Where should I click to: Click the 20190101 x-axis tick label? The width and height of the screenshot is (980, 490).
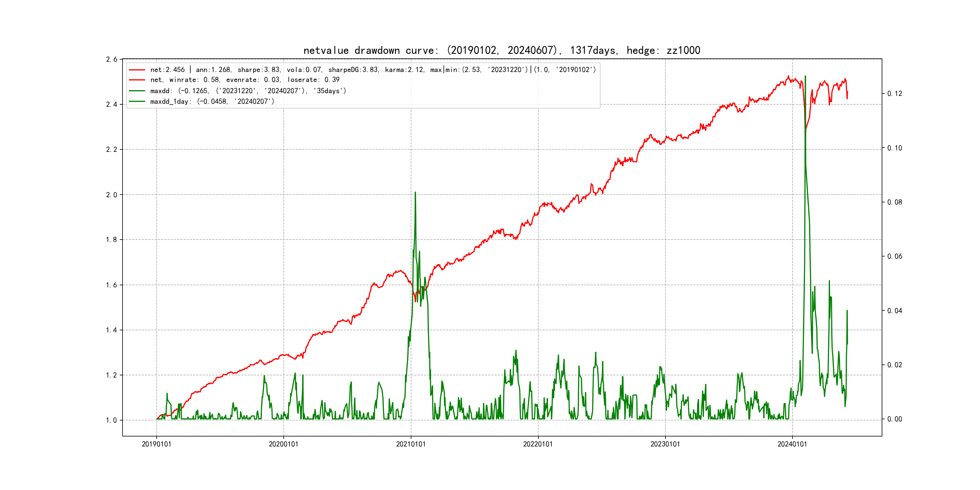(x=156, y=444)
